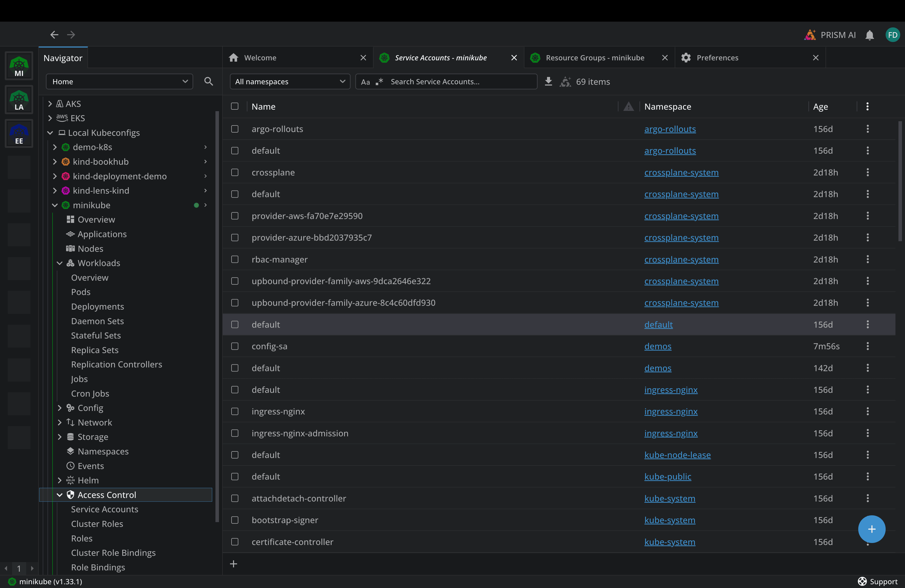Screen dimensions: 905x588
Task: Click the notifications bell icon
Action: (x=870, y=35)
